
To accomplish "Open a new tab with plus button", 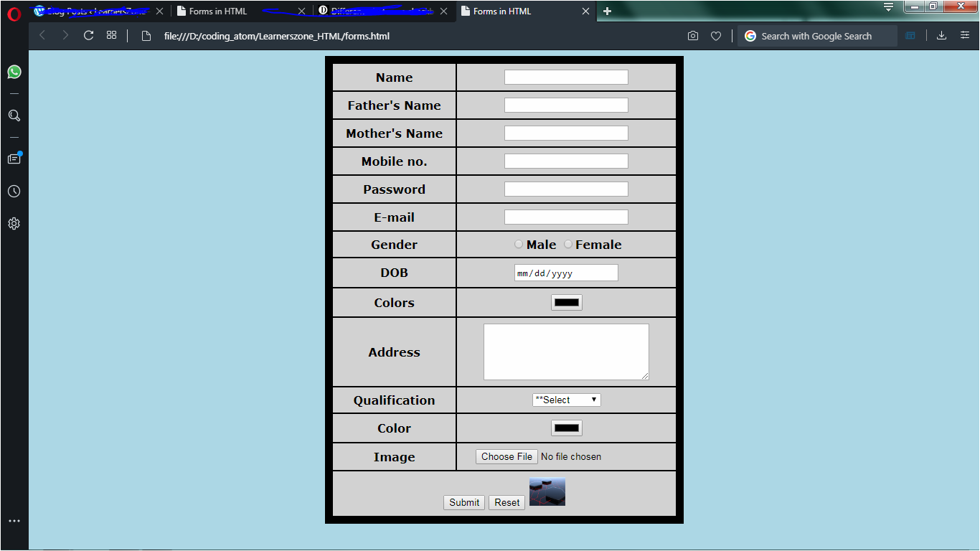I will coord(607,11).
